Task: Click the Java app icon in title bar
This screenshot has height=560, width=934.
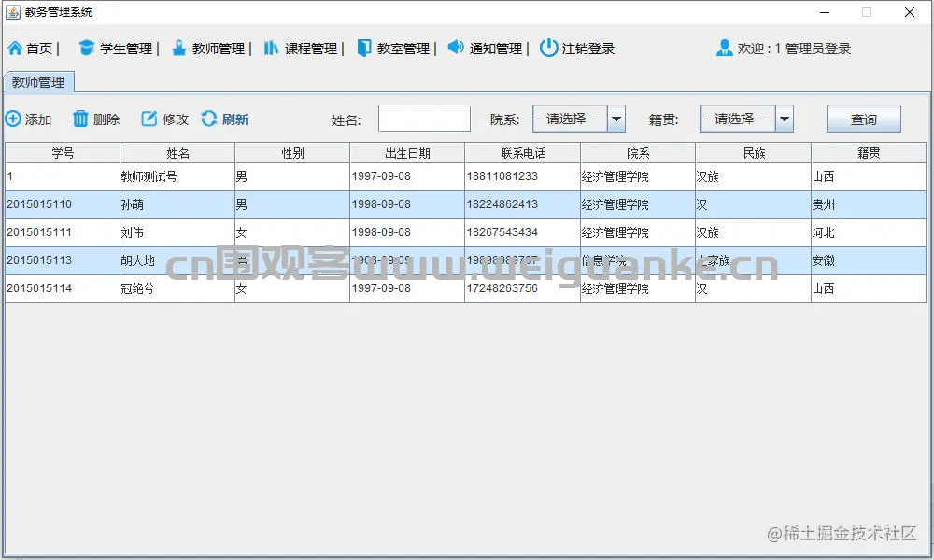Action: click(x=13, y=12)
